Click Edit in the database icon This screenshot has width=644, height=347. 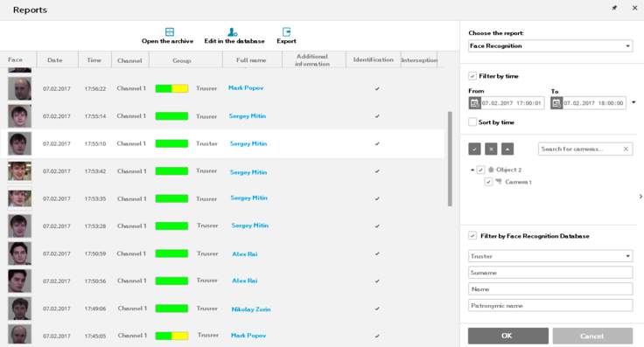click(x=233, y=31)
